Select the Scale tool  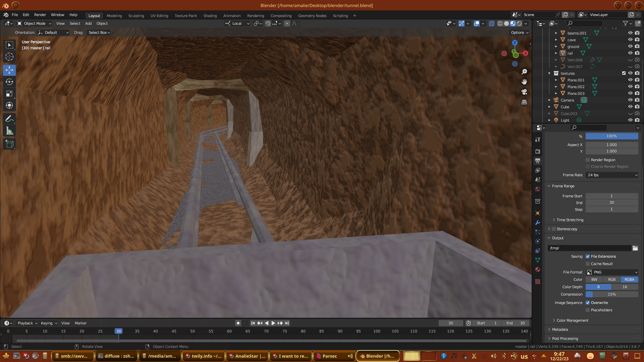pyautogui.click(x=9, y=94)
